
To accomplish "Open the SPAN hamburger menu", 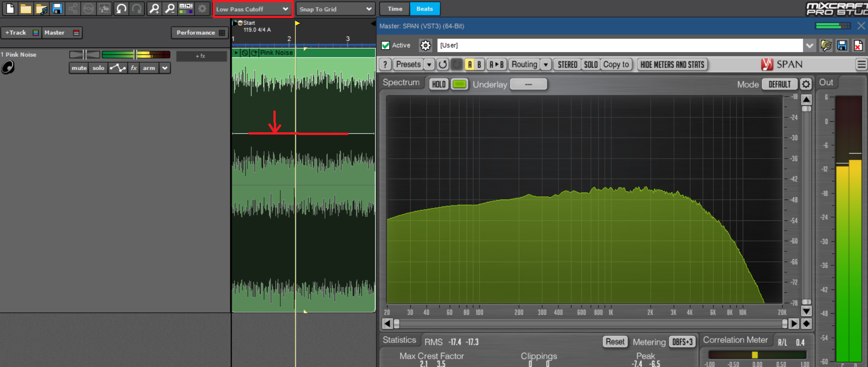I will pyautogui.click(x=862, y=64).
